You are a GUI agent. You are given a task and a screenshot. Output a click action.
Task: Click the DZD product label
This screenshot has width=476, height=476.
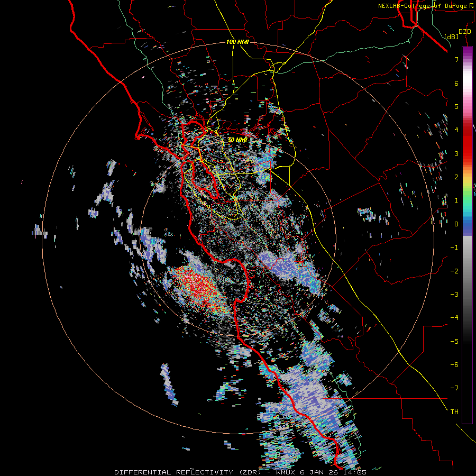(x=464, y=32)
